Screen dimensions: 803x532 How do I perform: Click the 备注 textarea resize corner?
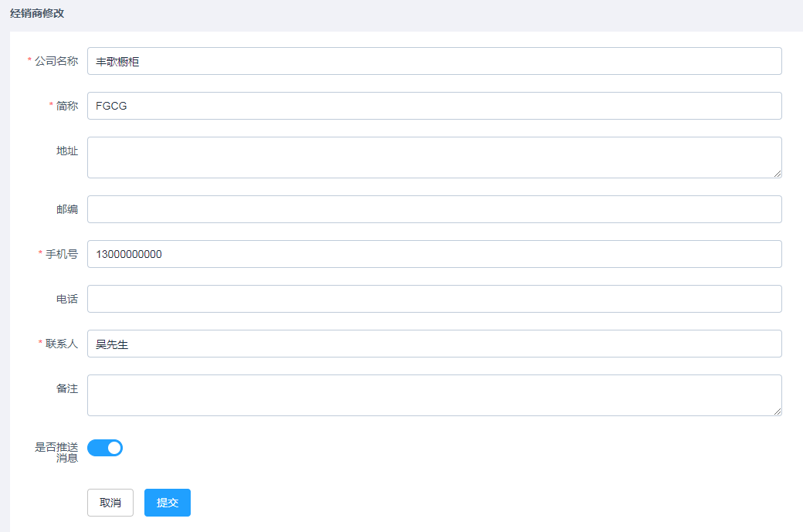pyautogui.click(x=778, y=412)
